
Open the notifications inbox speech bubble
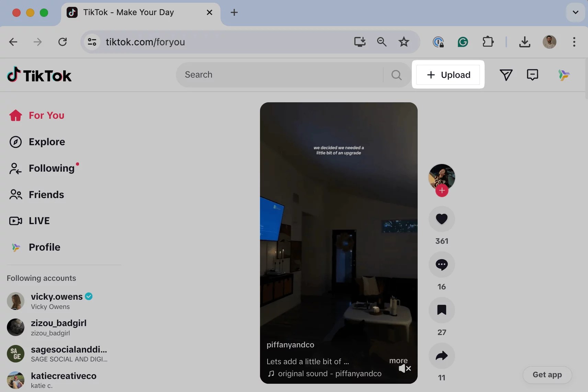pyautogui.click(x=532, y=74)
